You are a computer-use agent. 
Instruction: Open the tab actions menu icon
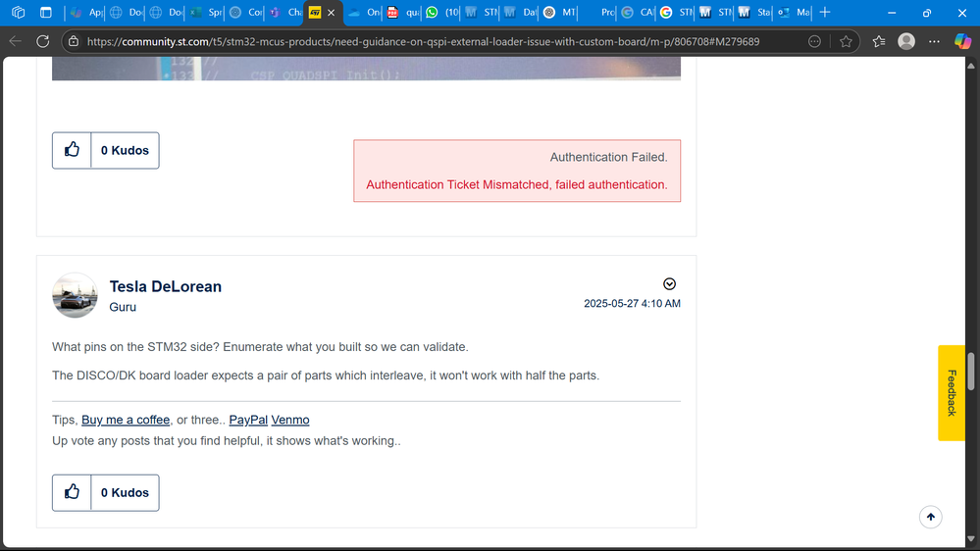tap(46, 13)
